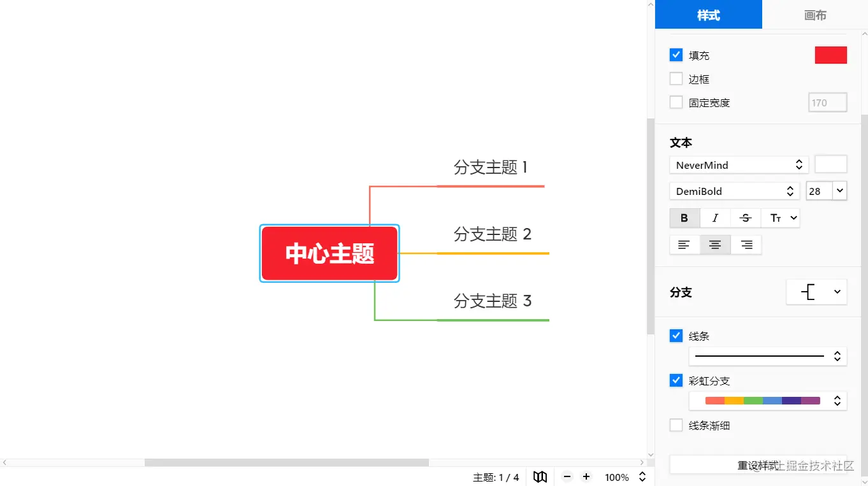
Task: Toggle italic text formatting
Action: click(715, 218)
